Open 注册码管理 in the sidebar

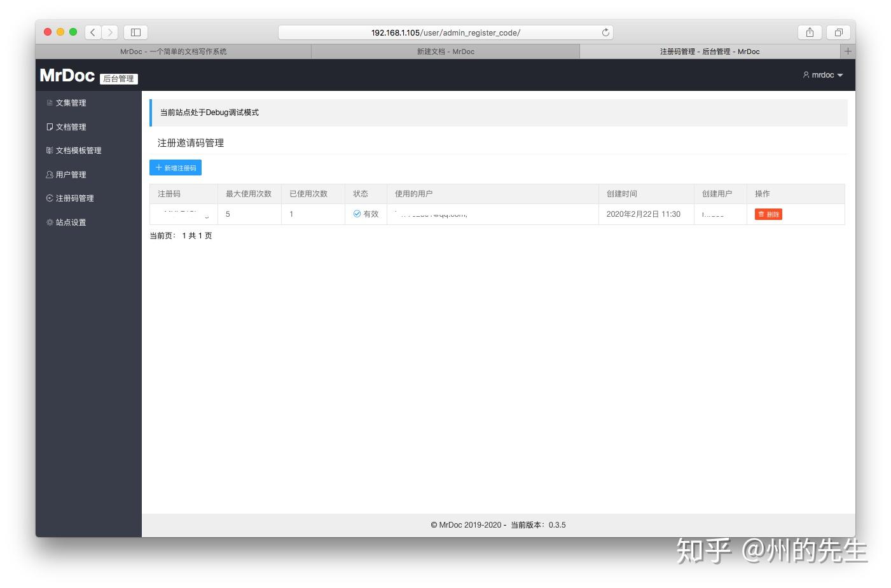(73, 198)
